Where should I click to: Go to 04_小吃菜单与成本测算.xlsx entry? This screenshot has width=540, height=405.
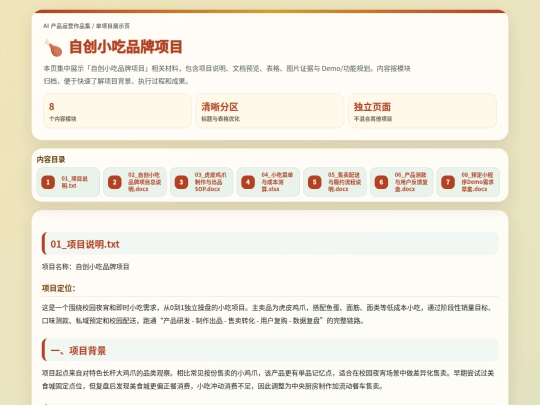click(x=268, y=182)
